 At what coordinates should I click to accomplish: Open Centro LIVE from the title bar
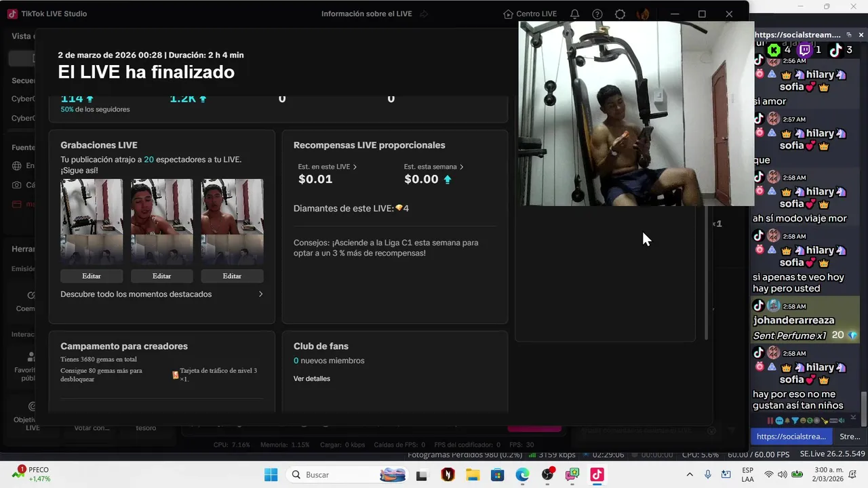[530, 14]
